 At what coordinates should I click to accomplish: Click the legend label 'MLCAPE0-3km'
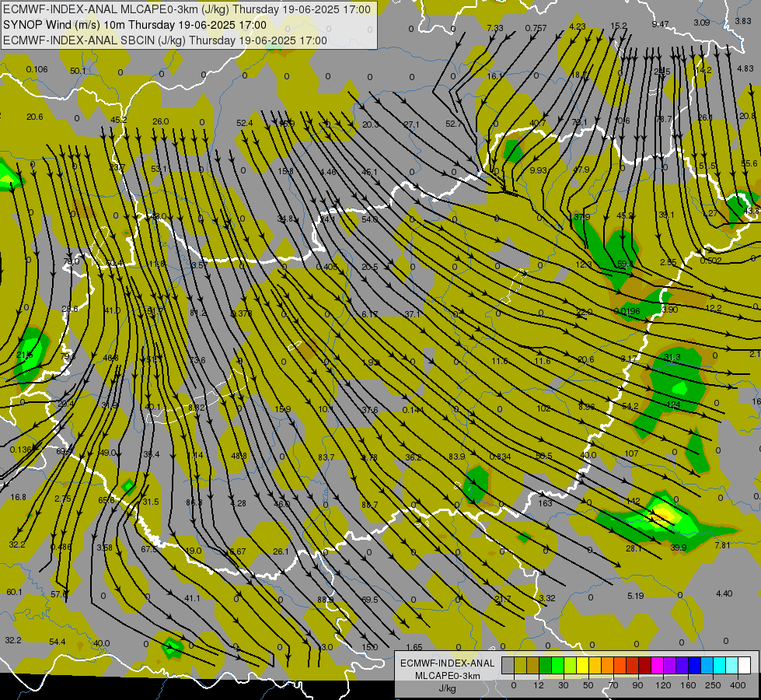click(x=447, y=676)
